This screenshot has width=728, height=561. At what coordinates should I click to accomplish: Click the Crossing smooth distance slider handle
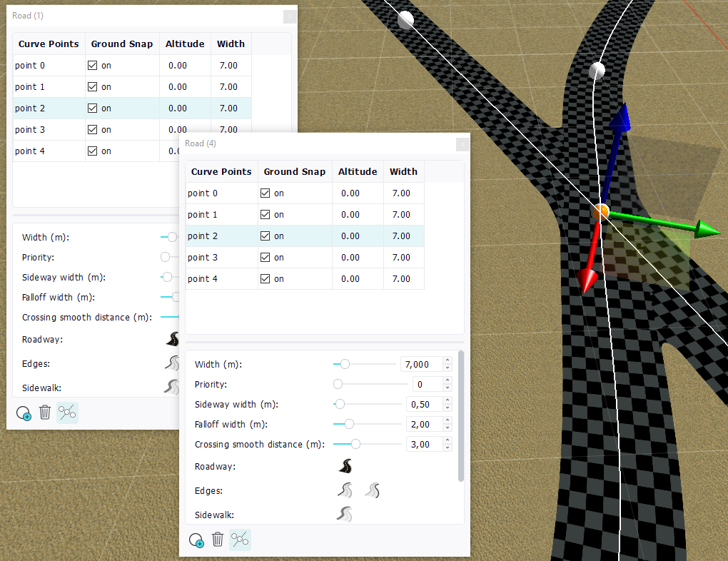point(355,444)
